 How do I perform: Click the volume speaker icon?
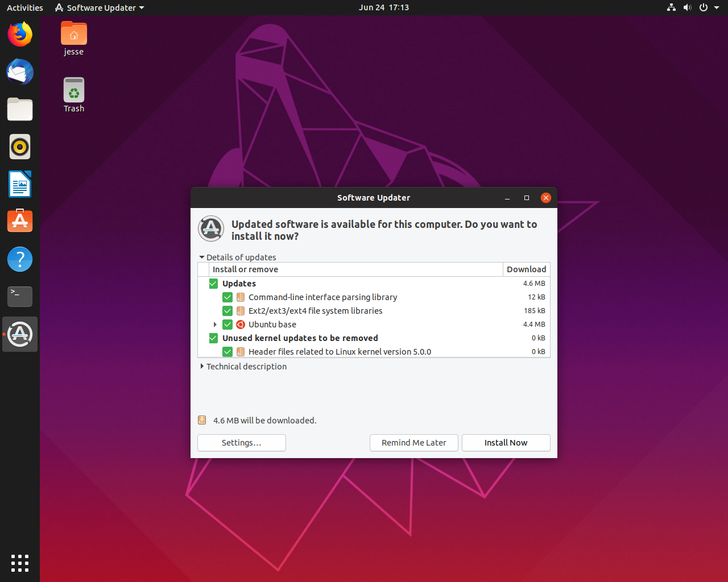[x=688, y=8]
